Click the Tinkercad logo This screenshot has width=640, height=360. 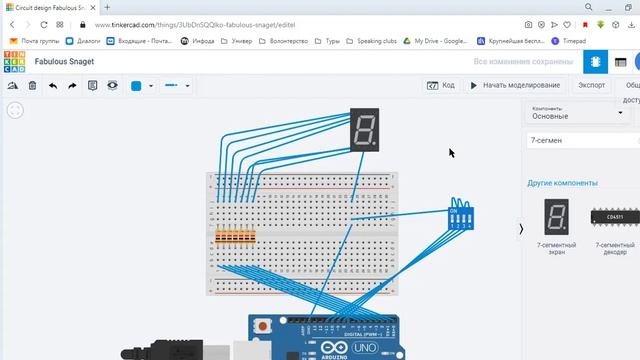[x=14, y=62]
